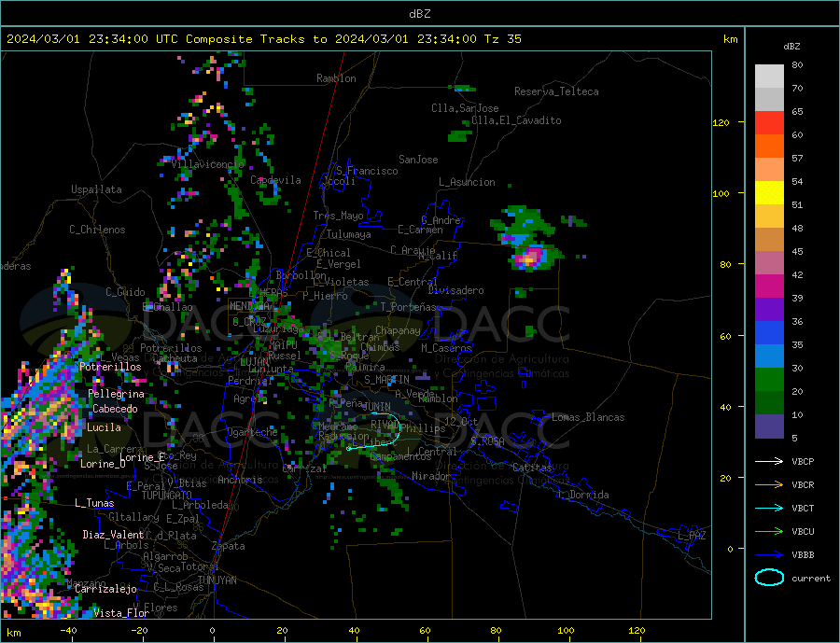This screenshot has height=643, width=840.
Task: Click the VBCU legend label
Action: (803, 532)
